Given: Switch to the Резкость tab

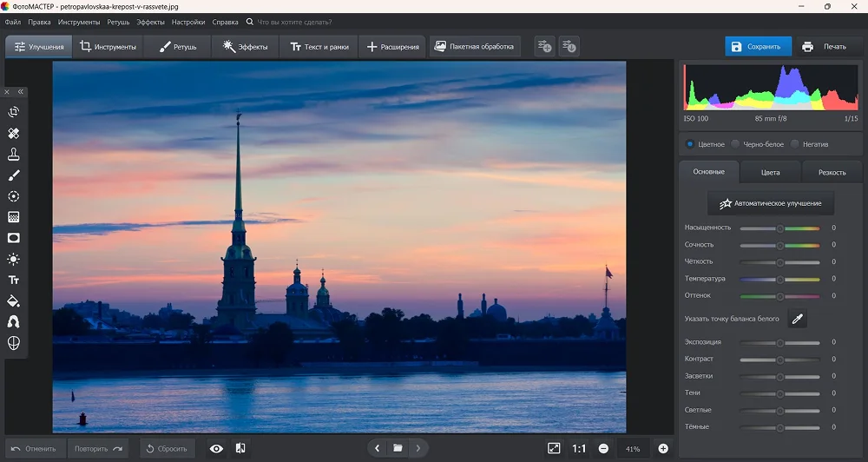Looking at the screenshot, I should [832, 172].
